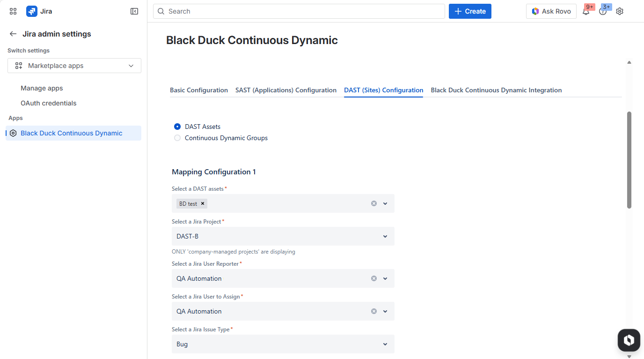Select Continuous Dynamic Groups option
The width and height of the screenshot is (644, 359).
[177, 137]
